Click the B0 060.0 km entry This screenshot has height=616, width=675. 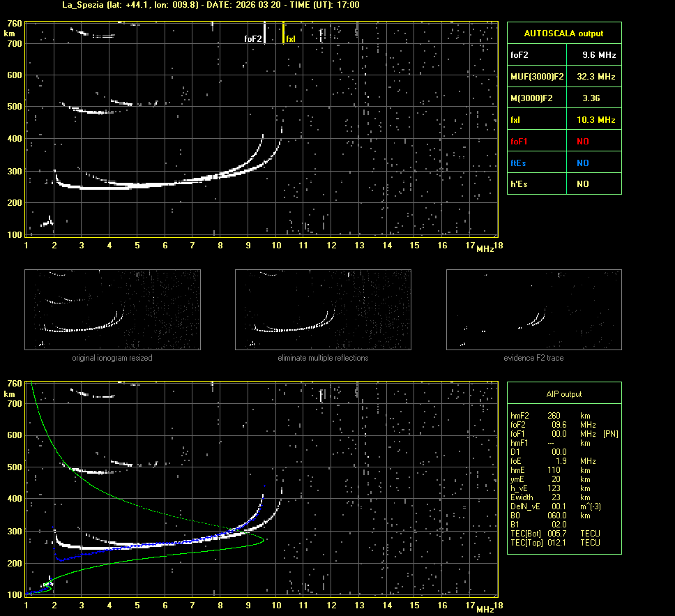coord(551,516)
